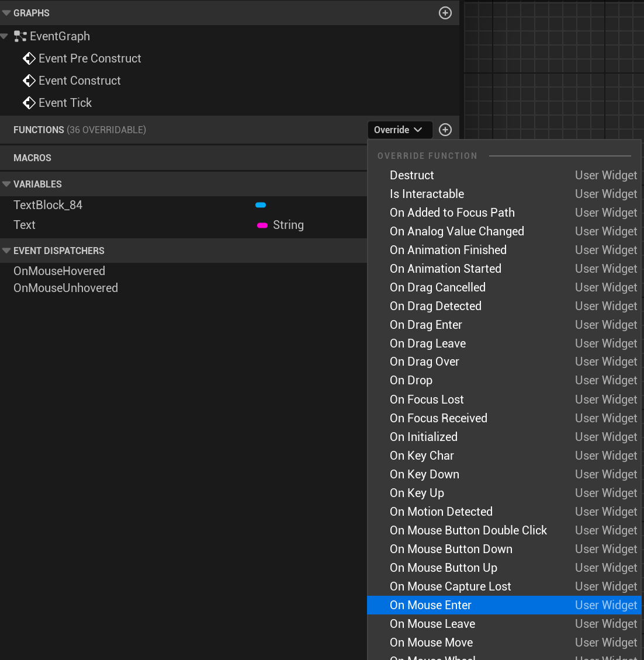The width and height of the screenshot is (644, 660).
Task: Collapse the EVENT DISPATCHERS section
Action: click(x=6, y=251)
